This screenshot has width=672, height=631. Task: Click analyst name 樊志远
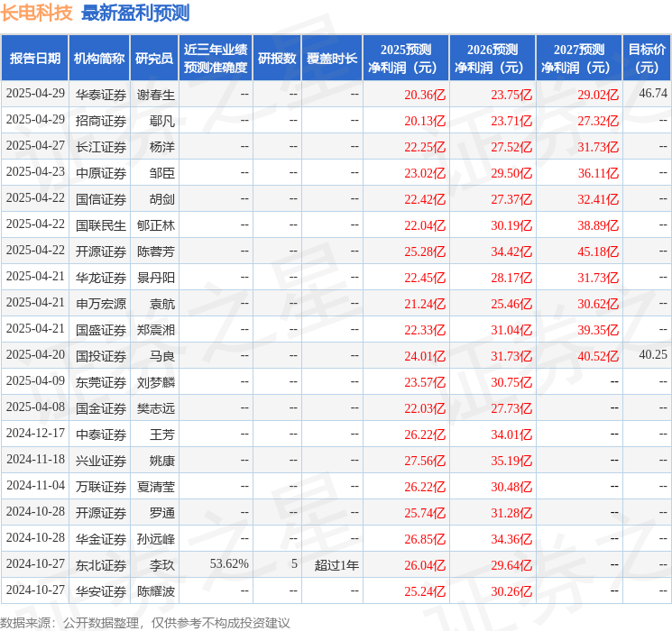(x=155, y=408)
